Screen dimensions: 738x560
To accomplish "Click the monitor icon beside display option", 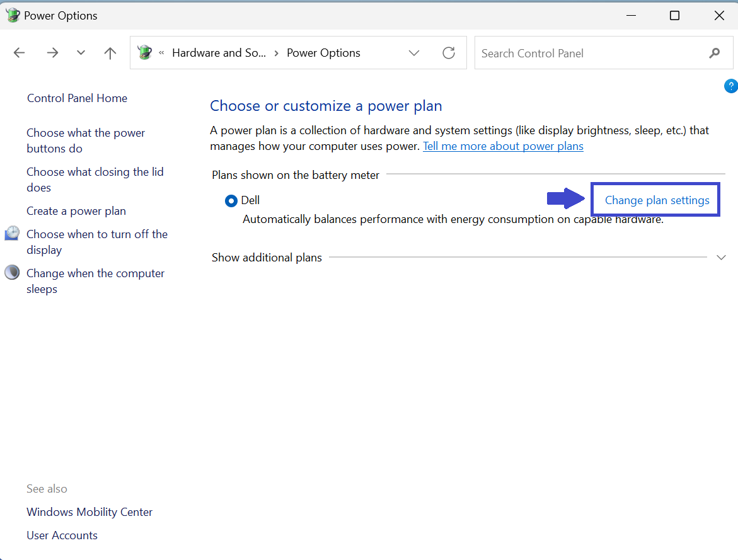I will [x=12, y=234].
